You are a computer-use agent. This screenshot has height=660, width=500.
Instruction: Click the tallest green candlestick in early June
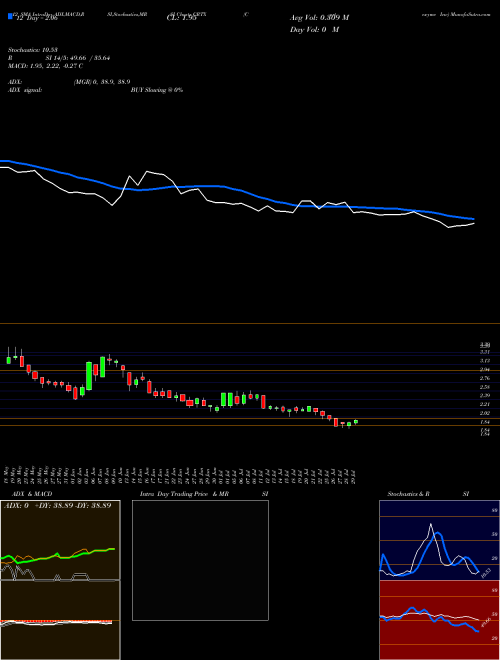(x=89, y=375)
